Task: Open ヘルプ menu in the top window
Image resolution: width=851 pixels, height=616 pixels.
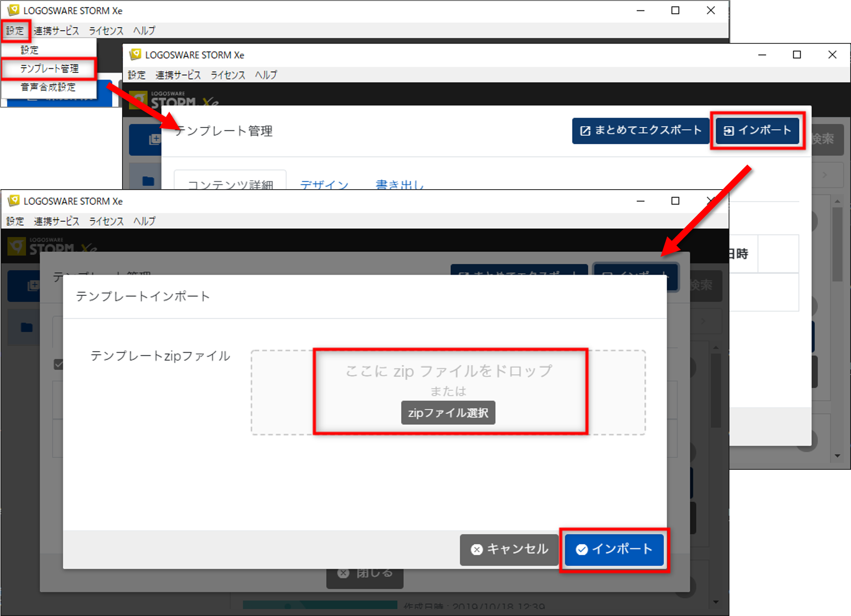Action: point(144,31)
